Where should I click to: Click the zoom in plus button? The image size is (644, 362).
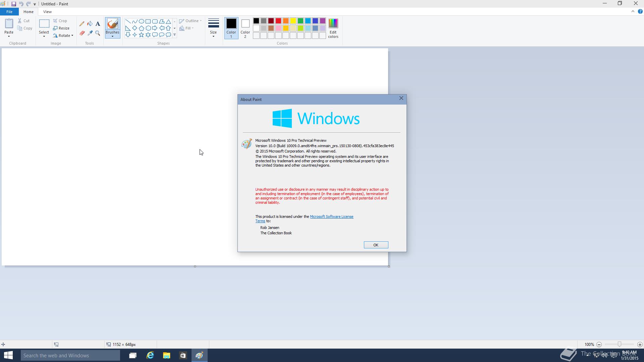640,345
